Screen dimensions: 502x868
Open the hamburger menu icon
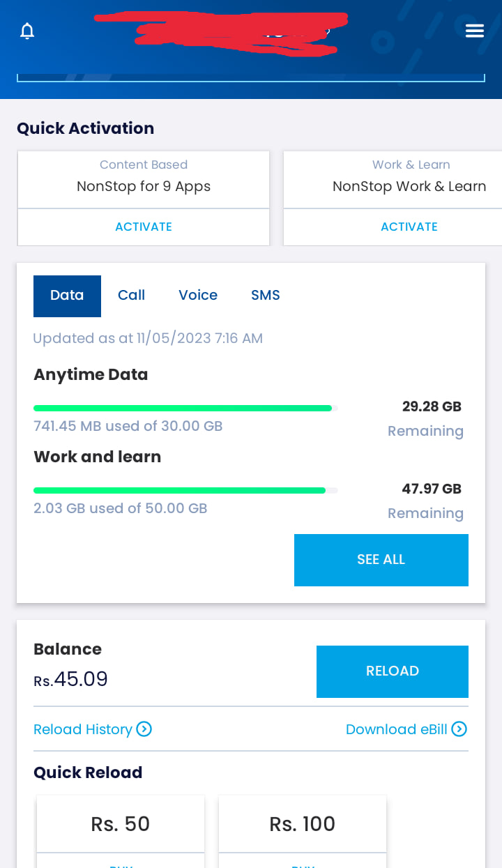click(475, 31)
